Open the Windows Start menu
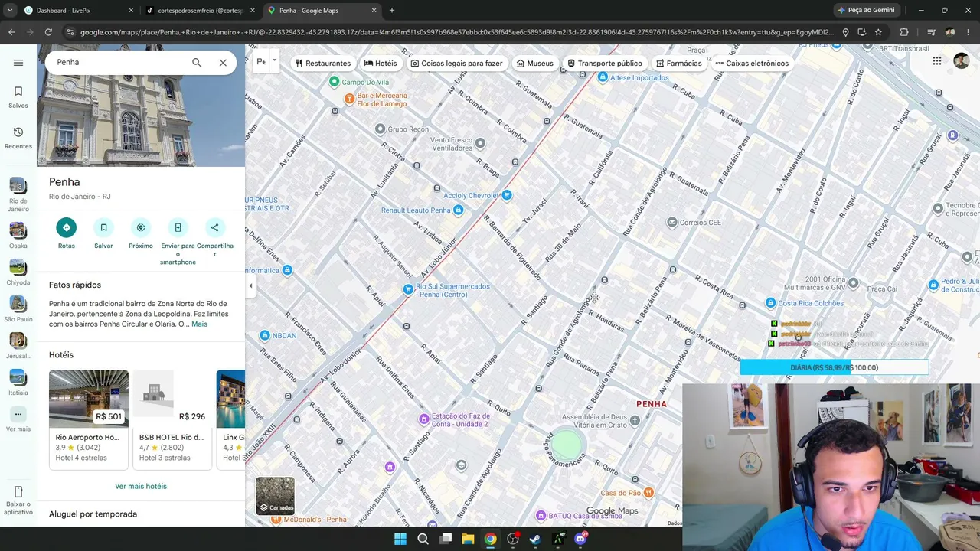Screen dimensions: 980x551 pyautogui.click(x=400, y=540)
